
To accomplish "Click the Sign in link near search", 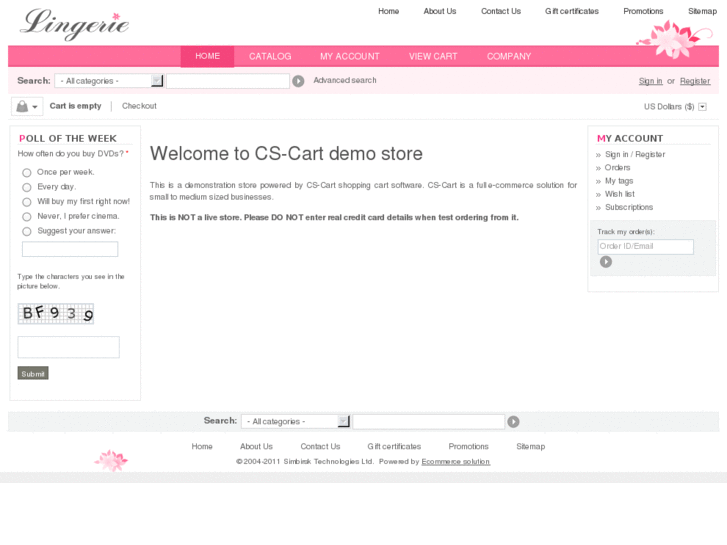I will pyautogui.click(x=650, y=81).
